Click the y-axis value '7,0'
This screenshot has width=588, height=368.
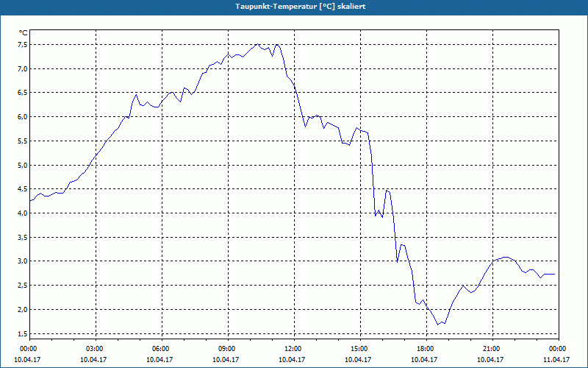(23, 68)
